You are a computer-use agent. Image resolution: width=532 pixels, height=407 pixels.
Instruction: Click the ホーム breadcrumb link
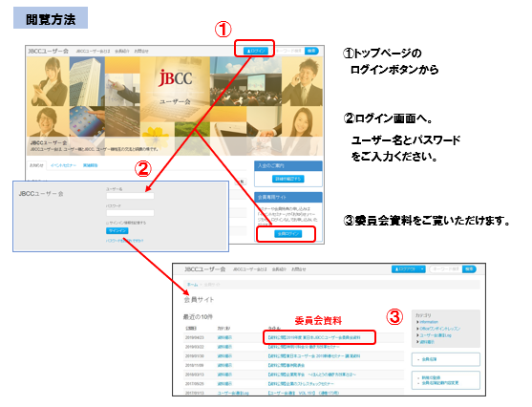click(192, 285)
